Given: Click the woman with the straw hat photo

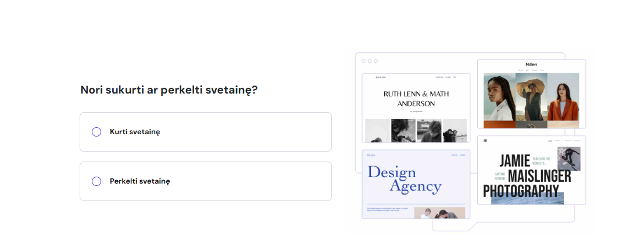Looking at the screenshot, I should pyautogui.click(x=531, y=97).
